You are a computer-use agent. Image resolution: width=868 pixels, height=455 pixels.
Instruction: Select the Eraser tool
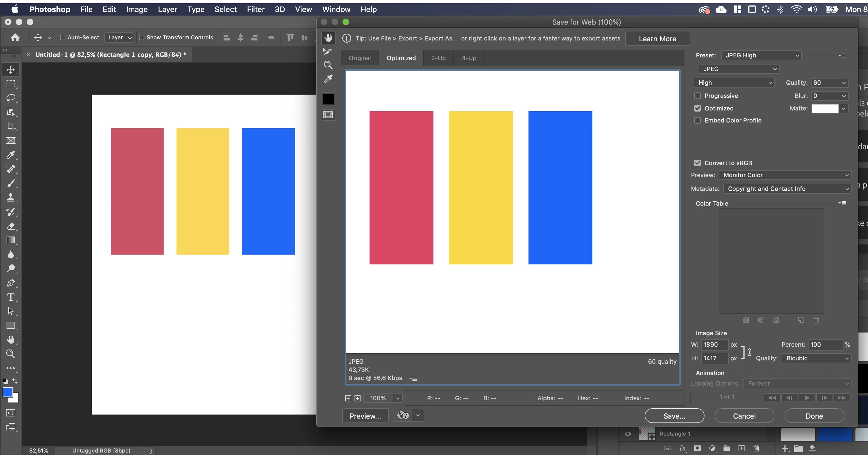point(11,226)
